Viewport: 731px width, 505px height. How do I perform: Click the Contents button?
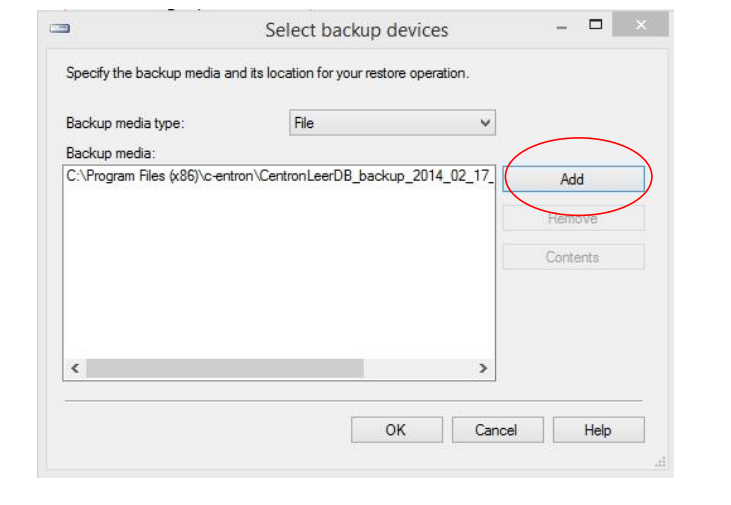coord(572,257)
